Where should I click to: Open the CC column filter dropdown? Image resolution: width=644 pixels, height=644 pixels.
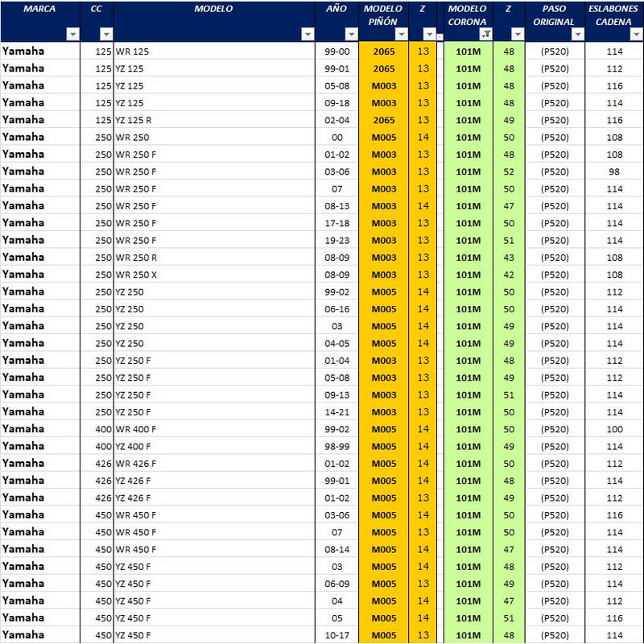pyautogui.click(x=106, y=34)
